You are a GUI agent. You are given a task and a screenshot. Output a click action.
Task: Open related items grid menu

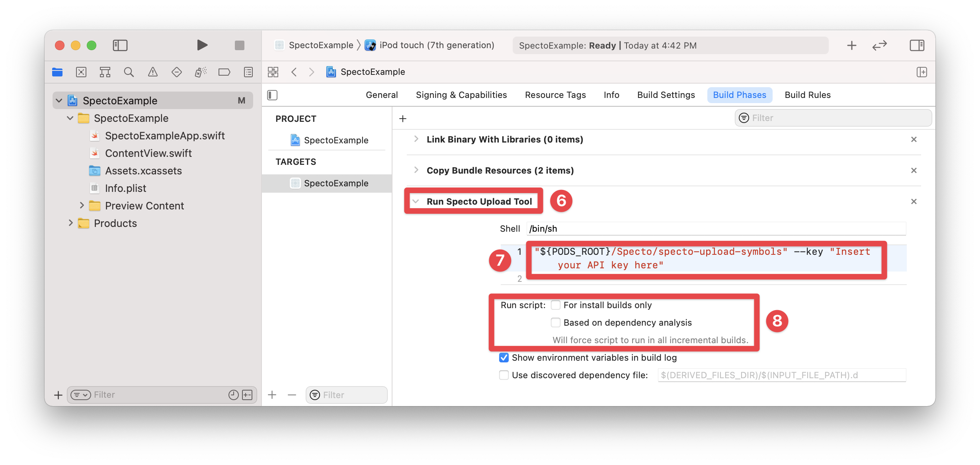[x=273, y=72]
